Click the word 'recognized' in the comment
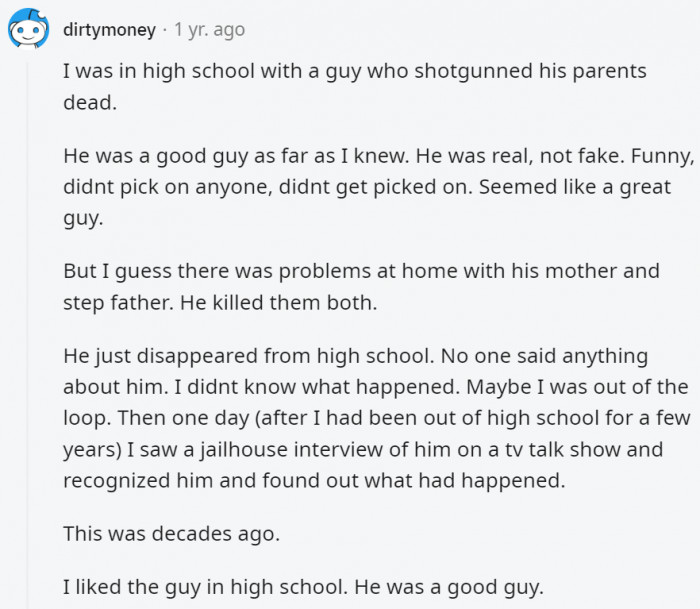Viewport: 700px width, 609px height. tap(117, 481)
